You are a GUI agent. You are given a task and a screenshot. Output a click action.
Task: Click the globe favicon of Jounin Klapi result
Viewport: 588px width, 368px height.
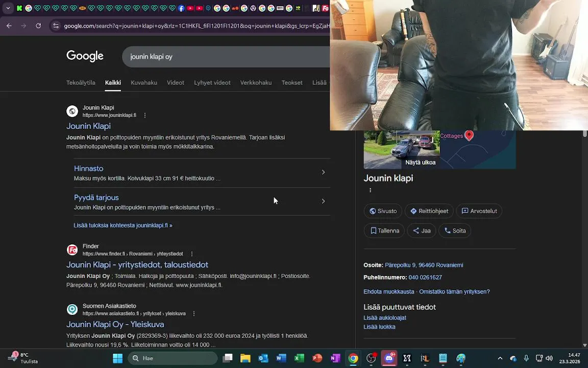pos(72,111)
